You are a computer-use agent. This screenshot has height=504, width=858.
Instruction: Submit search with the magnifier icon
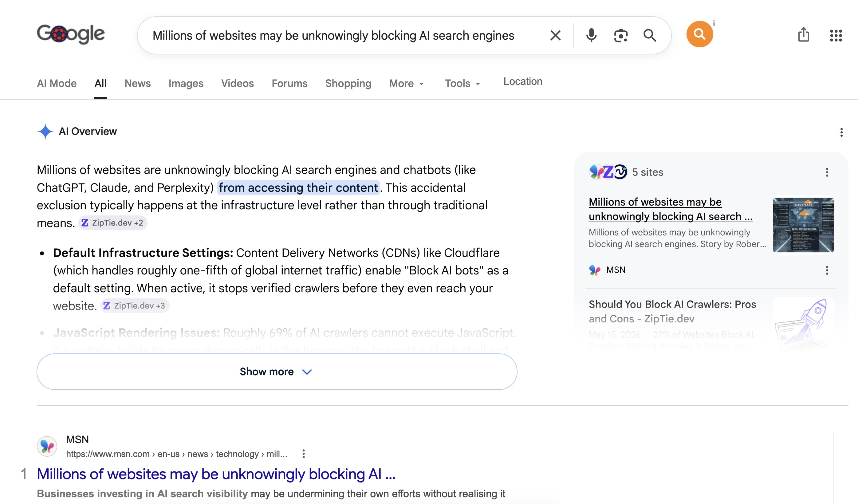coord(650,35)
